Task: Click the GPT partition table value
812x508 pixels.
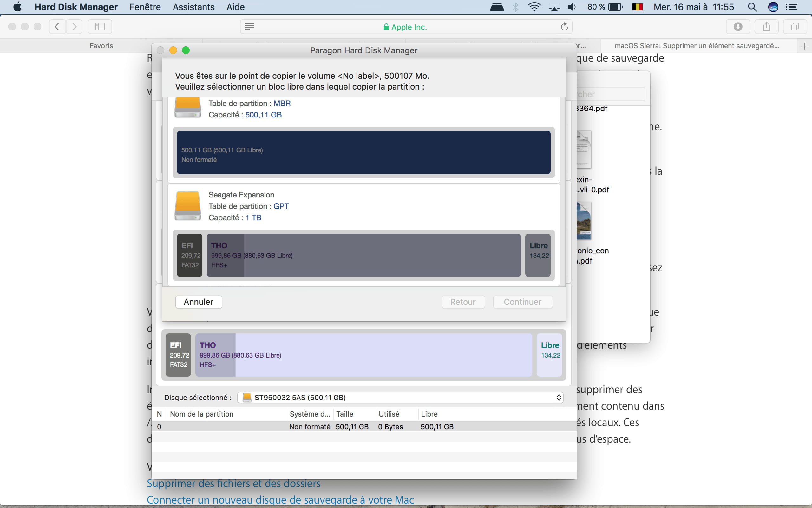Action: point(281,206)
